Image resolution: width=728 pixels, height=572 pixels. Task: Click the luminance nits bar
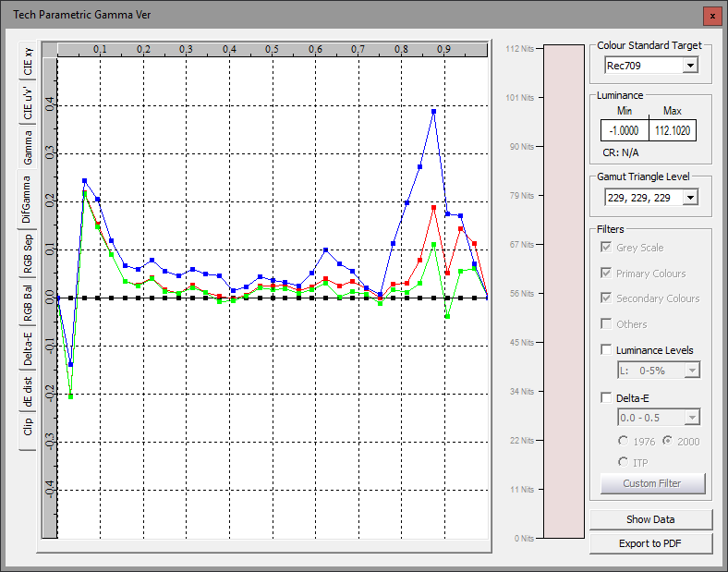tap(564, 292)
